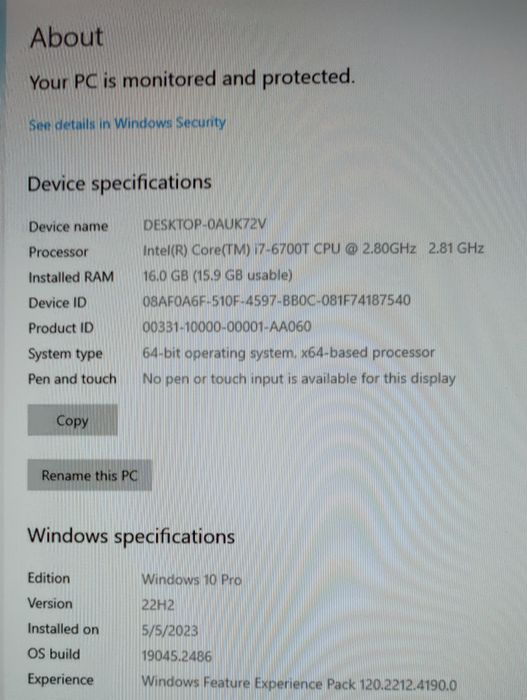Image resolution: width=527 pixels, height=700 pixels.
Task: Click the Device ID value text
Action: click(x=276, y=300)
